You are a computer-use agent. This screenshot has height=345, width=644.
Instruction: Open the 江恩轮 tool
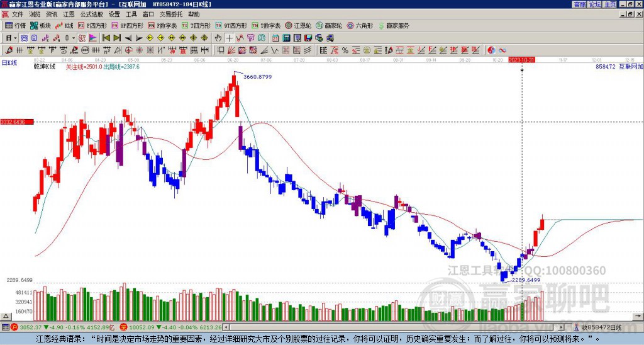(299, 25)
